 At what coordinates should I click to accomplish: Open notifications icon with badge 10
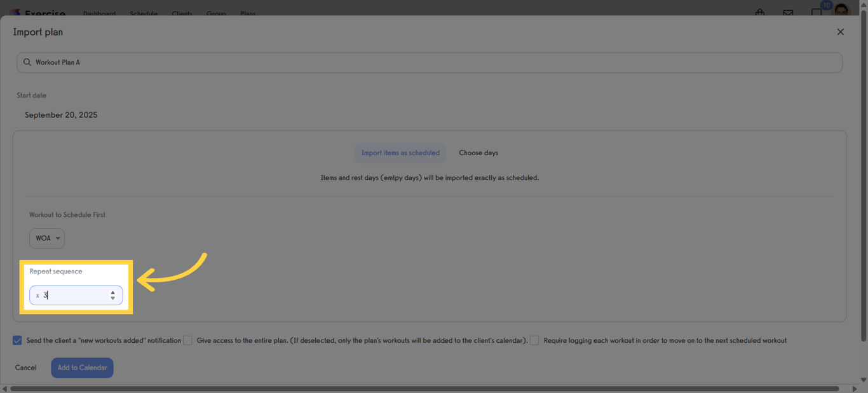818,11
